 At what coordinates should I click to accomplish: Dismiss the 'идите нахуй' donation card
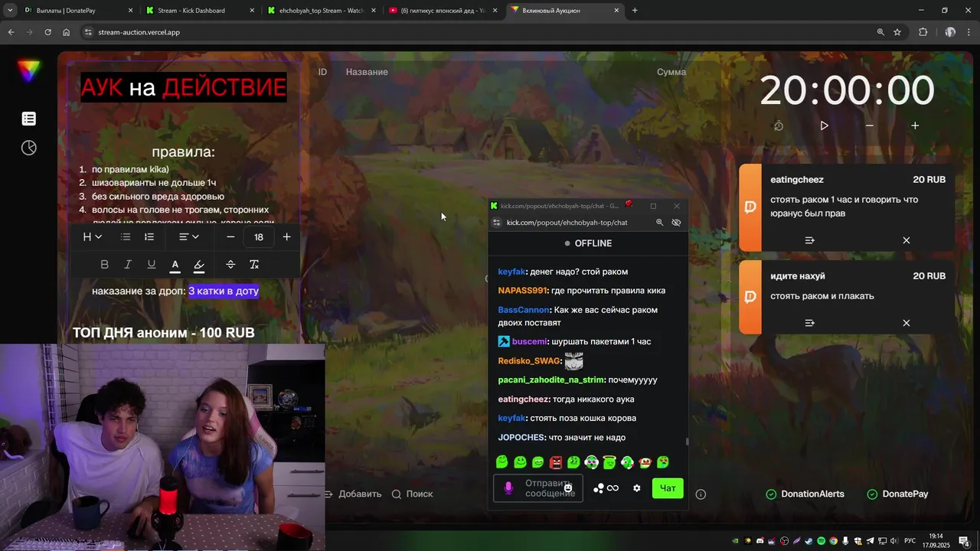point(906,323)
